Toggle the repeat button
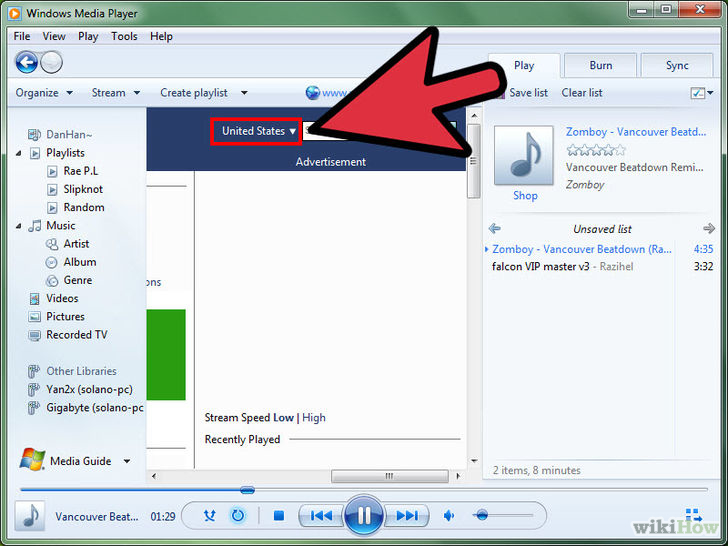The image size is (728, 546). click(x=238, y=515)
